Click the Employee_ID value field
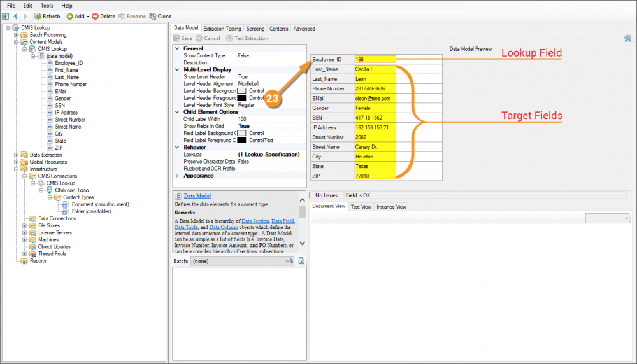Viewport: 637px width, 364px height. [x=375, y=59]
